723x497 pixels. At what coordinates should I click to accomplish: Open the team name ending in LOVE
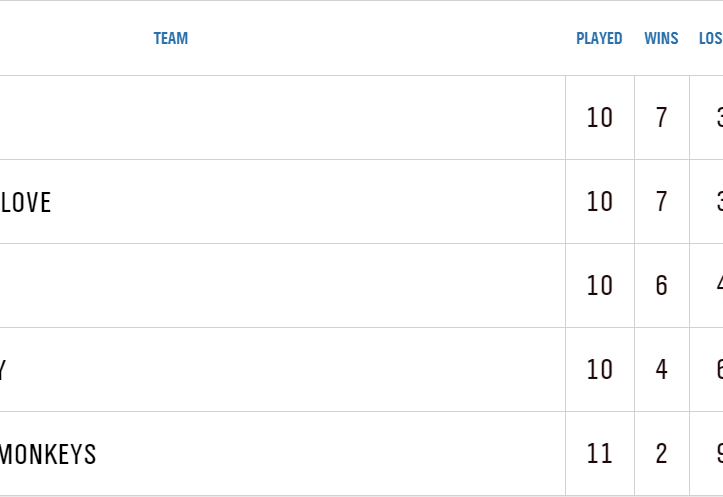(x=26, y=202)
